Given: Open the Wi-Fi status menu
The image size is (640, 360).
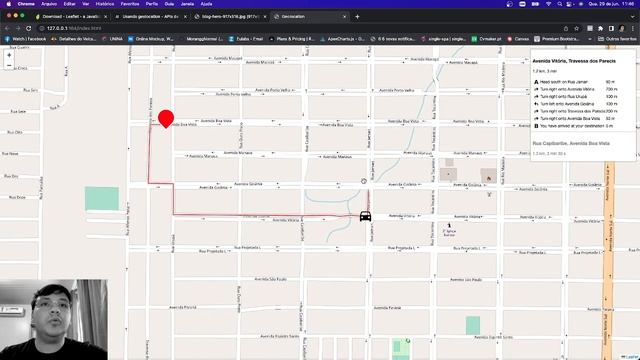Looking at the screenshot, I should tap(549, 4).
